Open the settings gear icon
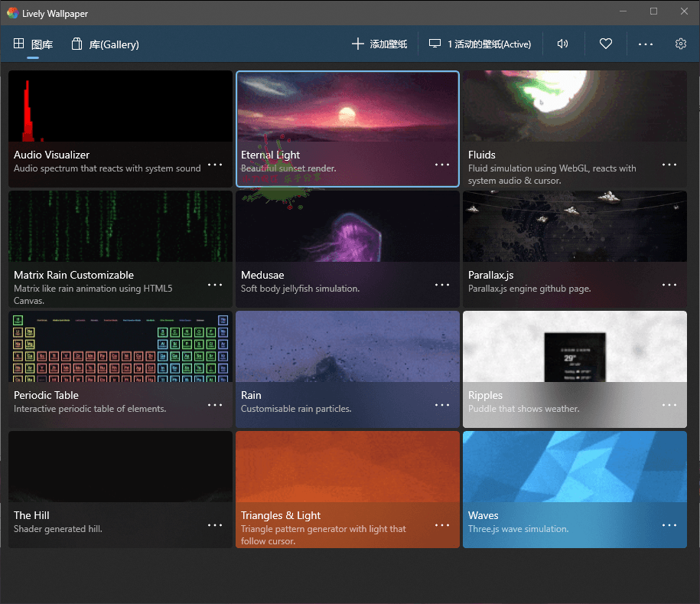 (681, 44)
